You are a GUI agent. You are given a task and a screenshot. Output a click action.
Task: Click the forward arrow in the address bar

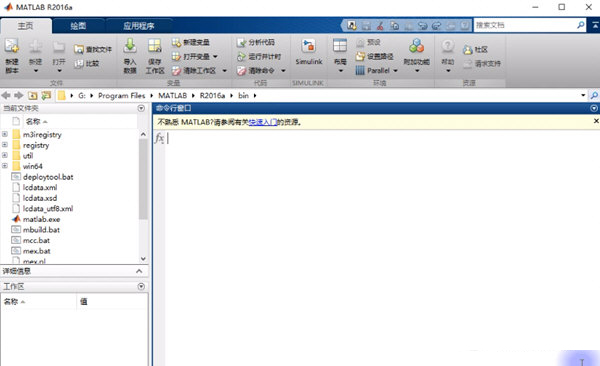(18, 95)
